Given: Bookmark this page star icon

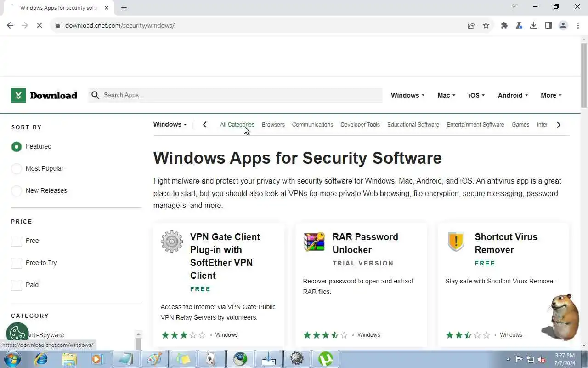Looking at the screenshot, I should [486, 25].
